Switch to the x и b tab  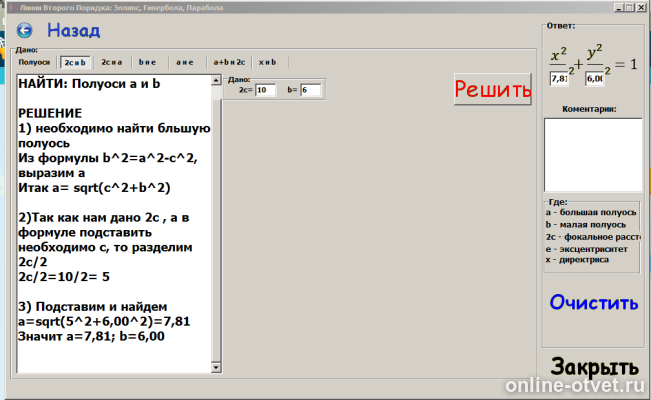pos(267,62)
